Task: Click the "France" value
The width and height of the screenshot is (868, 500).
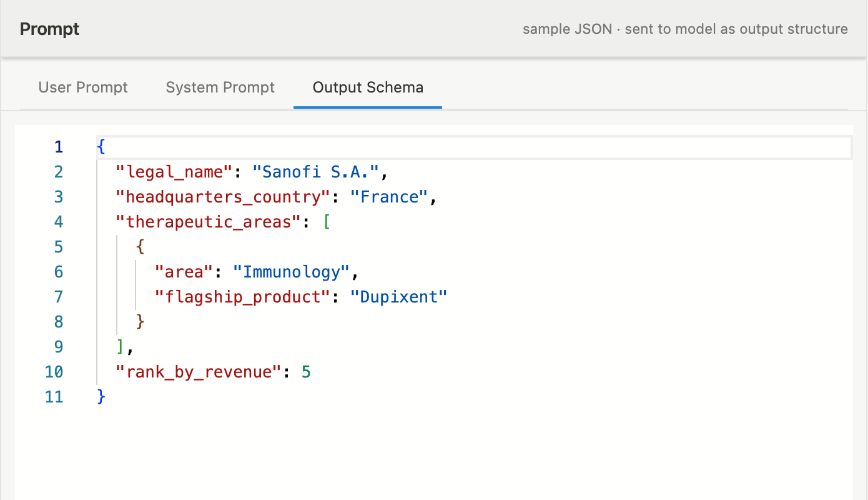Action: tap(389, 197)
